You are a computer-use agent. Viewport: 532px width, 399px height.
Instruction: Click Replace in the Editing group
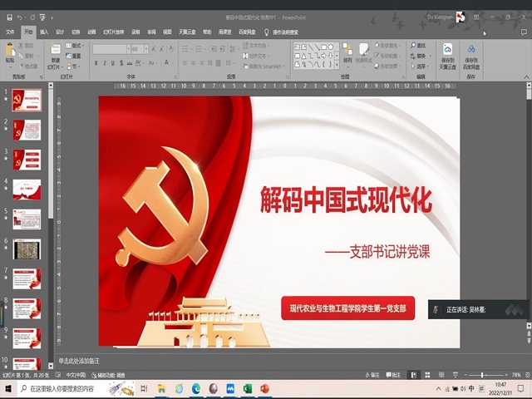point(421,56)
